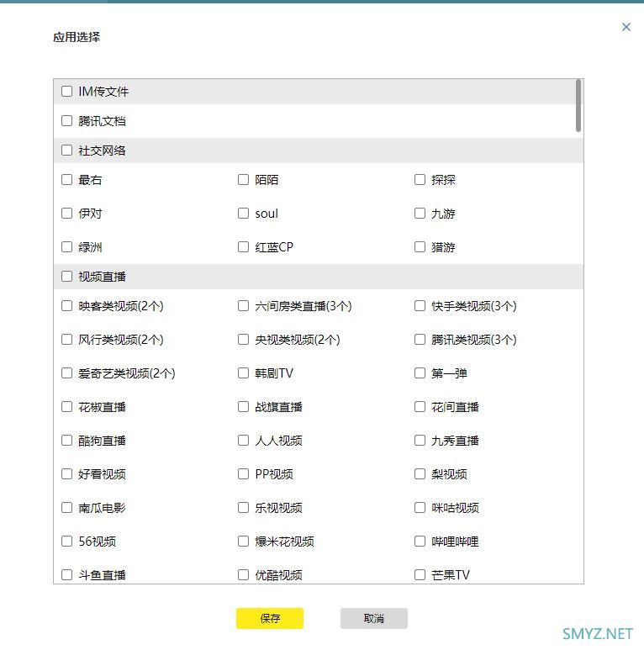Cancel with the 取消 button
Image resolution: width=644 pixels, height=650 pixels.
tap(374, 618)
